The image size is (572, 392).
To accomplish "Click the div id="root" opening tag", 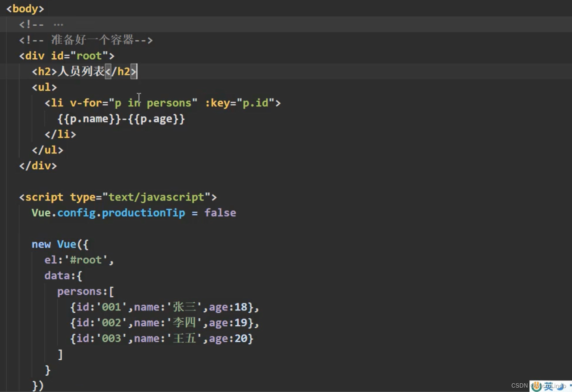I will pos(67,56).
